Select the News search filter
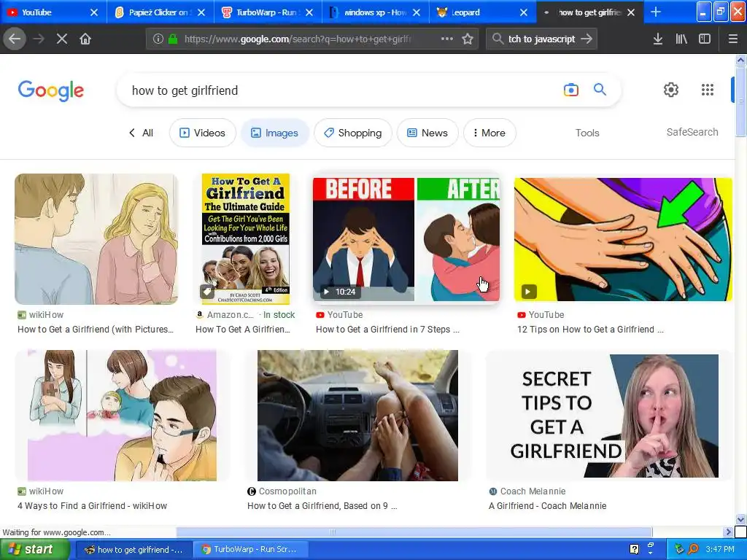This screenshot has width=747, height=560. click(427, 133)
